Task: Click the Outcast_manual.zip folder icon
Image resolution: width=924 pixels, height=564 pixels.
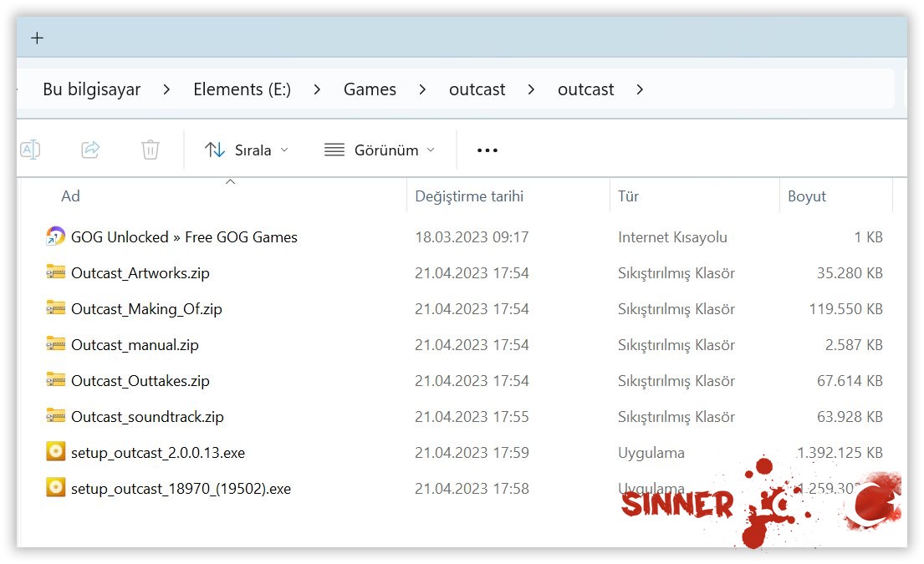Action: tap(55, 343)
